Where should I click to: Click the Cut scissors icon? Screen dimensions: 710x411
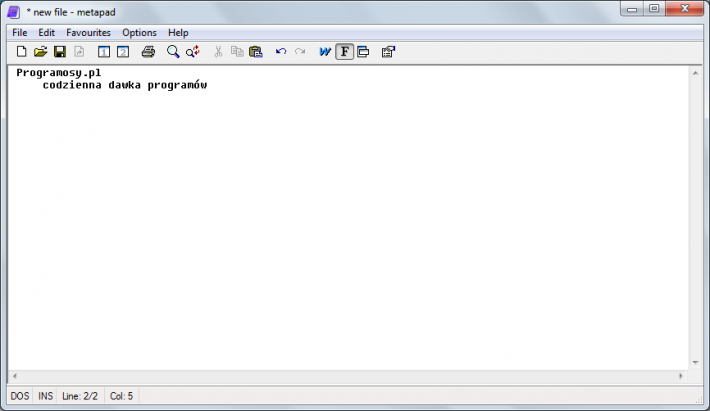pyautogui.click(x=218, y=52)
